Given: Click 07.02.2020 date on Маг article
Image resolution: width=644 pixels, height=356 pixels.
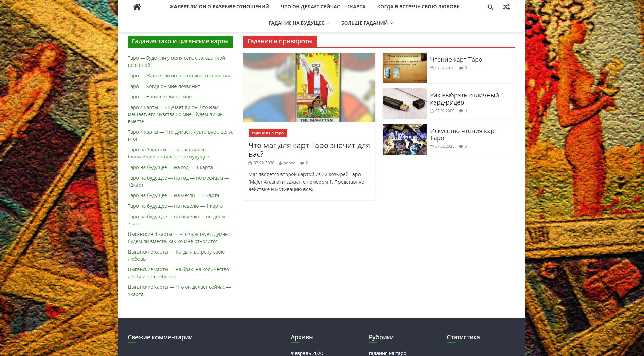Looking at the screenshot, I should [x=264, y=163].
